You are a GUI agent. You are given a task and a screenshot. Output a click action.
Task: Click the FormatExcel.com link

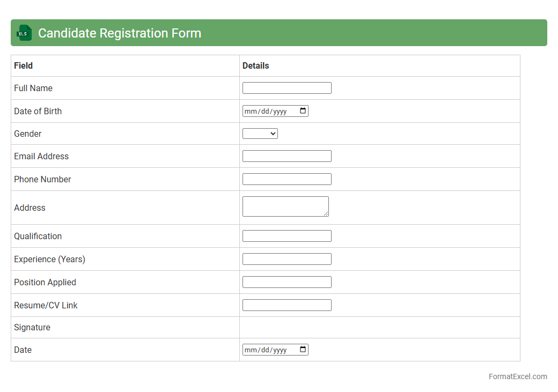[x=517, y=376]
